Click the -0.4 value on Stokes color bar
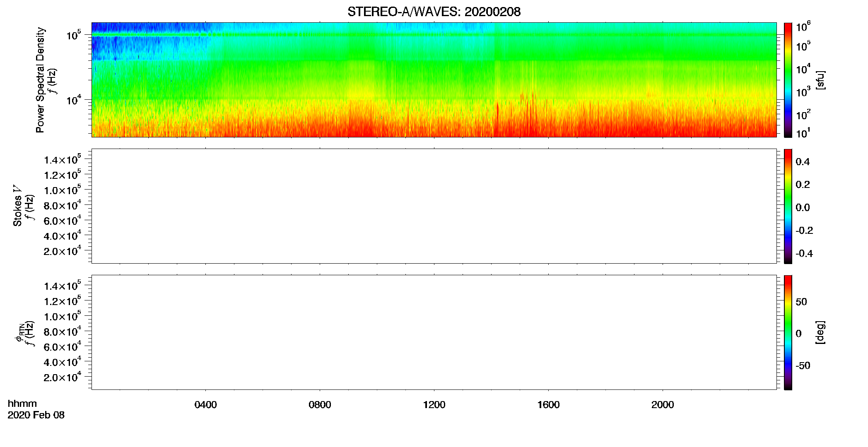The height and width of the screenshot is (447, 868). 804,253
